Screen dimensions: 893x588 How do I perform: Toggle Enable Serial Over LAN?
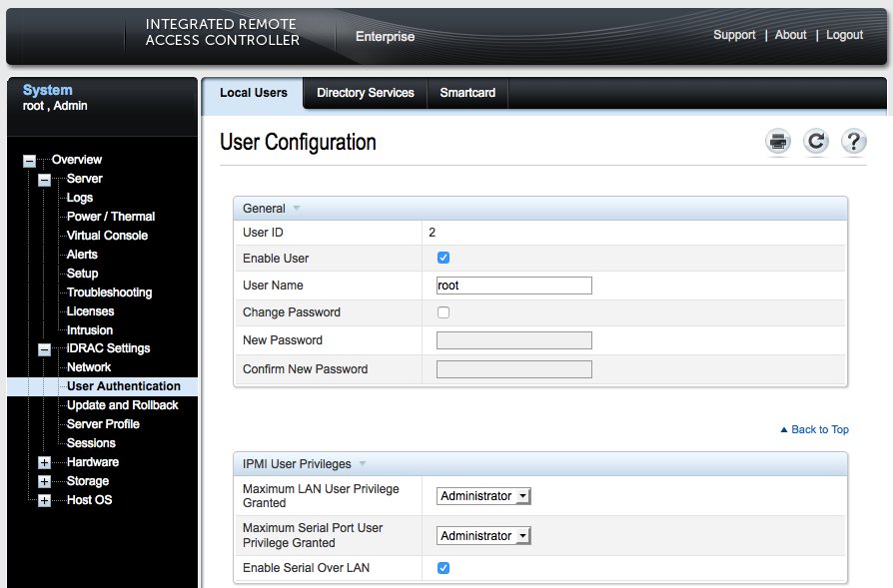click(x=444, y=567)
